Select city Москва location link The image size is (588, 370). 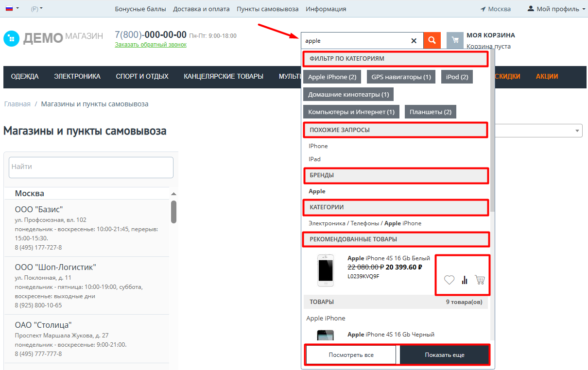pyautogui.click(x=495, y=9)
